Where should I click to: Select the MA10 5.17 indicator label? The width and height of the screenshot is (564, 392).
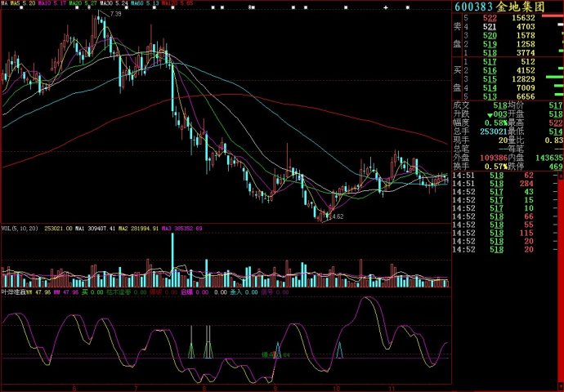[x=52, y=3]
